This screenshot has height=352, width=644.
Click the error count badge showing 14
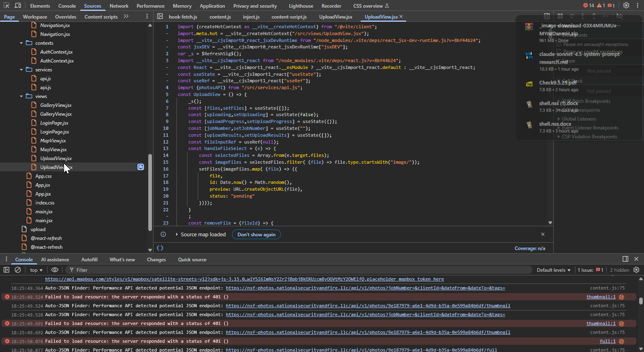pos(588,6)
